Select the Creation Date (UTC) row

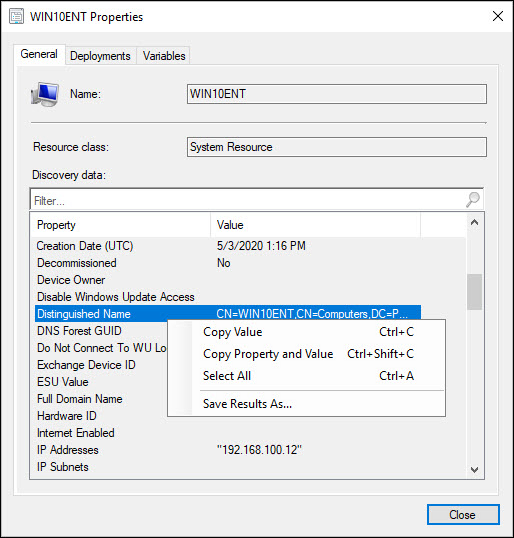pos(228,246)
